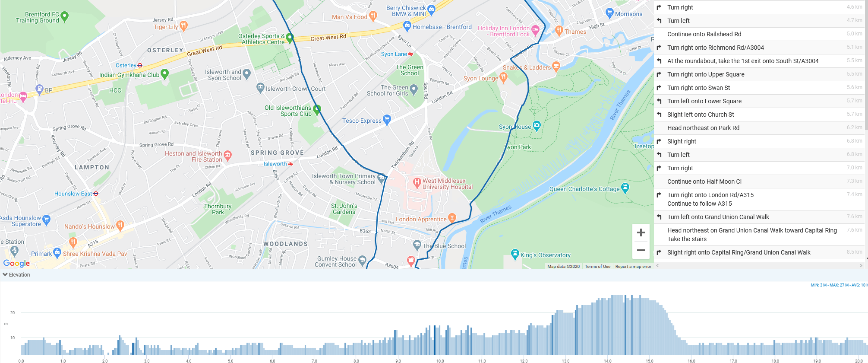Select the Blue School marker

point(417,245)
